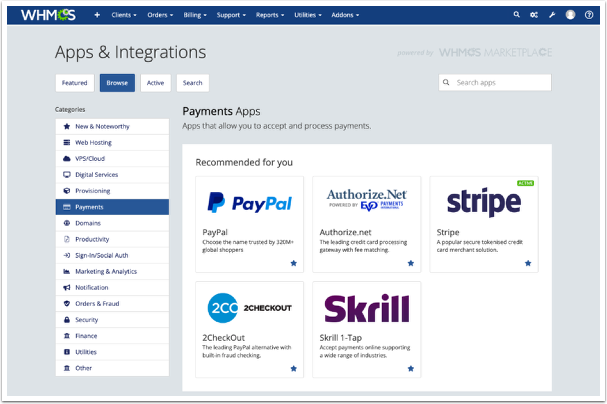
Task: Open the Authorize.net app card
Action: coord(367,224)
